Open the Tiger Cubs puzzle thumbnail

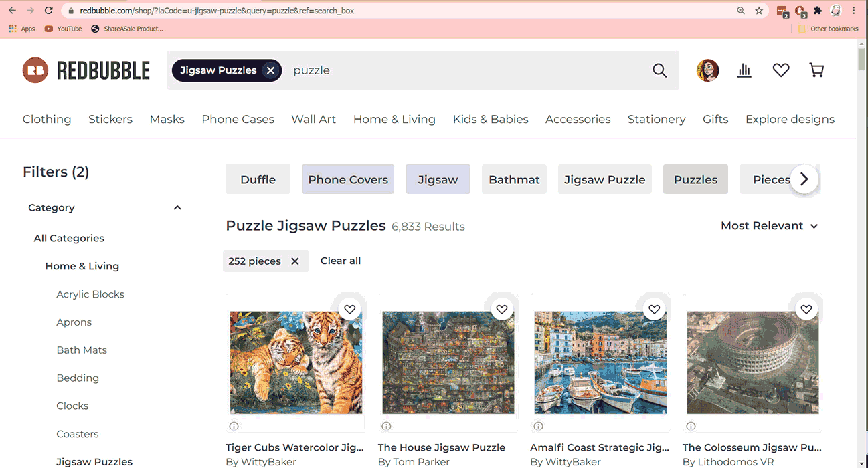296,362
